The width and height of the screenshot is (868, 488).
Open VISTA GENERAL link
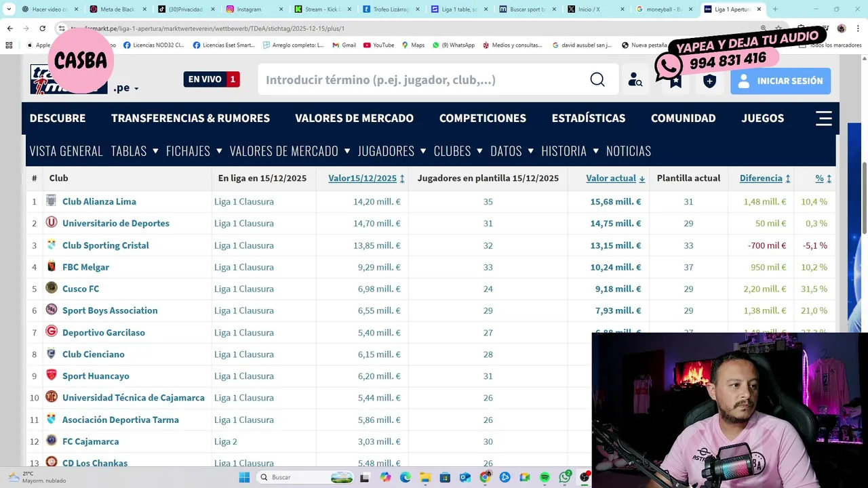point(66,150)
